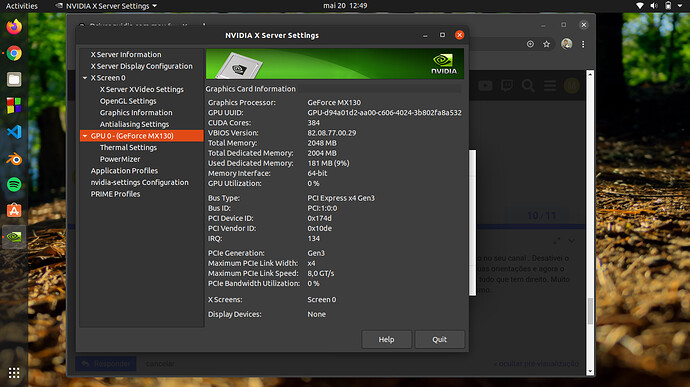Click the VBIOS Version 82.08.77.00.29 value
The height and width of the screenshot is (387, 690).
click(x=332, y=133)
